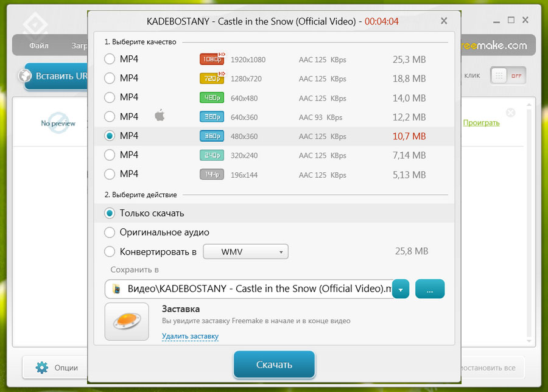
Task: Click the 'No preview' thumbnail
Action: (58, 123)
